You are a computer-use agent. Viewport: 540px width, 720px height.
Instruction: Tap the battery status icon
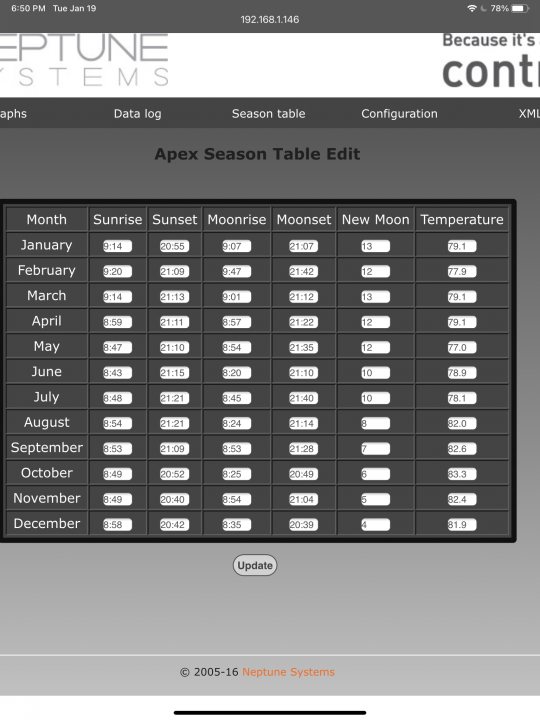pyautogui.click(x=520, y=8)
